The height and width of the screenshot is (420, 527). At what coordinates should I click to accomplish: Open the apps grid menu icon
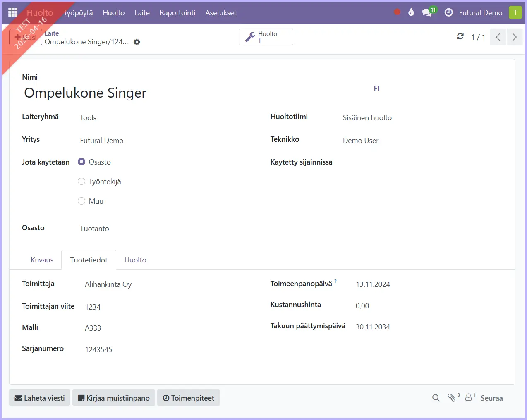[x=13, y=12]
